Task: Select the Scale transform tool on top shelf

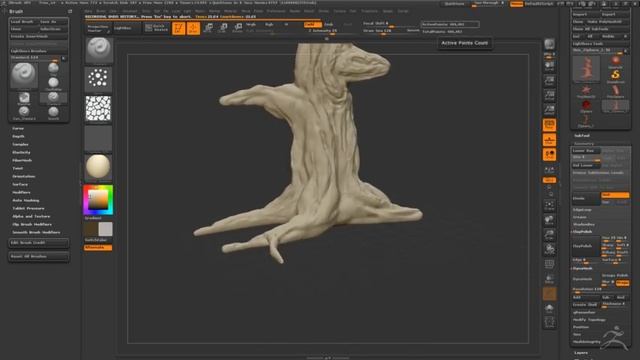Action: [x=223, y=28]
